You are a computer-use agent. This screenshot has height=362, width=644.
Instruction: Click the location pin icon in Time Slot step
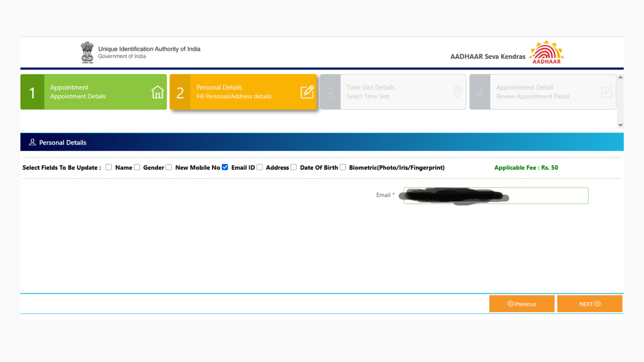[x=457, y=92]
